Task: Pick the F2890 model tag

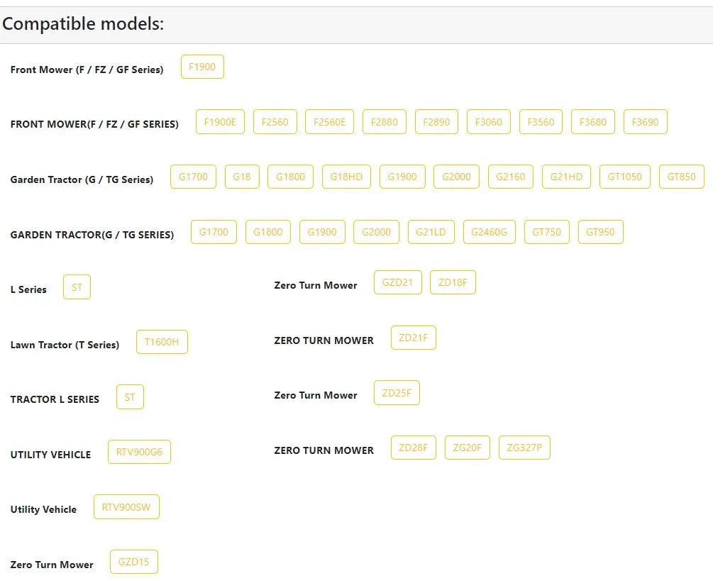Action: coord(436,122)
